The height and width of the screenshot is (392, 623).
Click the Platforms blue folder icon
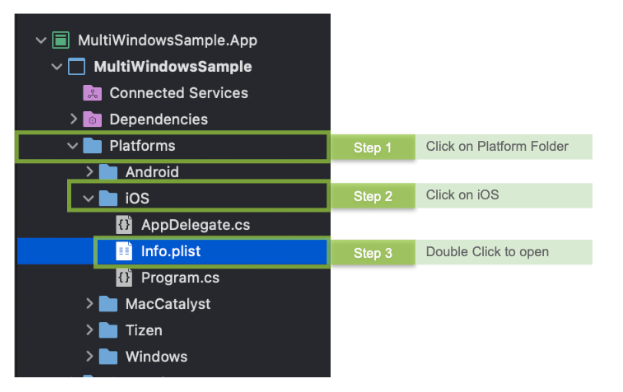pos(92,145)
